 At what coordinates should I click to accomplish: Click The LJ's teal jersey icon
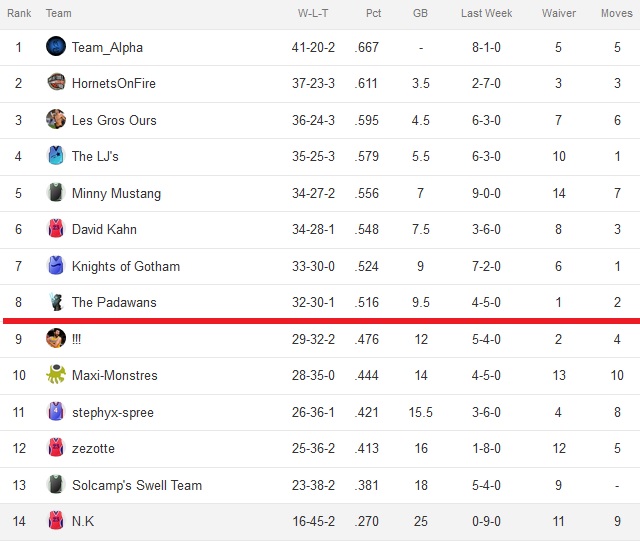coord(56,156)
